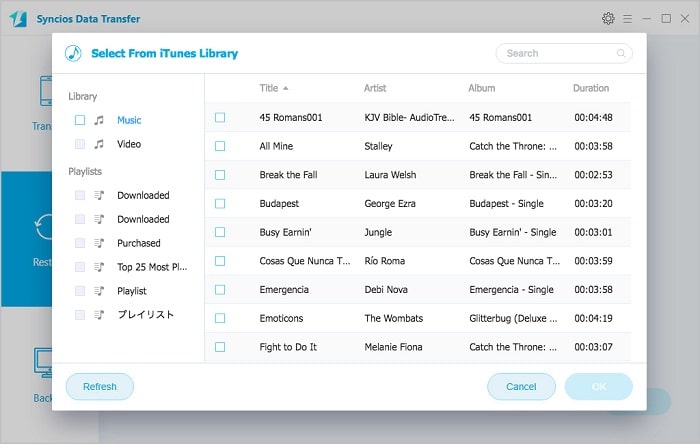Tick checkbox for Emergencia track
The image size is (700, 444).
[x=220, y=290]
